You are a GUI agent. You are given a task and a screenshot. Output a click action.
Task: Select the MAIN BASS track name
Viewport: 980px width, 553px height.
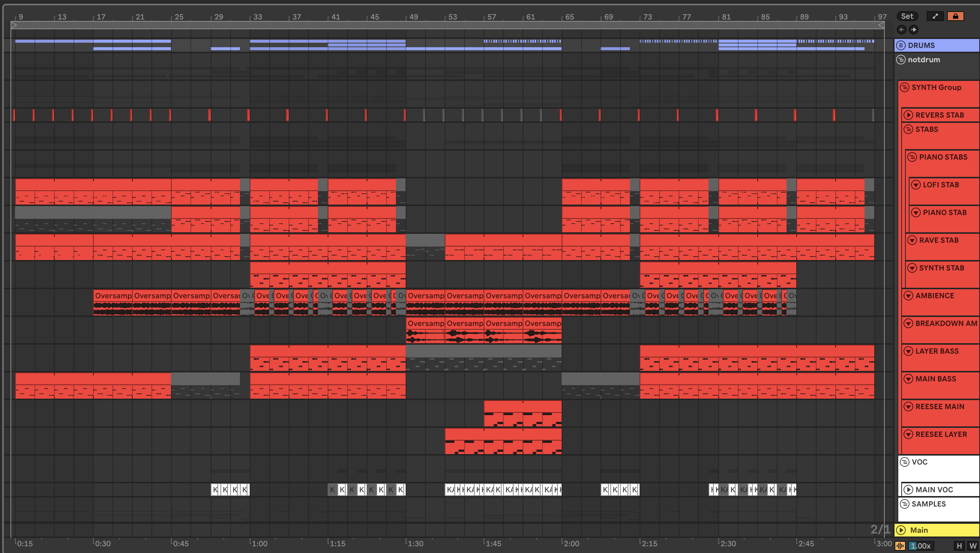(x=935, y=379)
